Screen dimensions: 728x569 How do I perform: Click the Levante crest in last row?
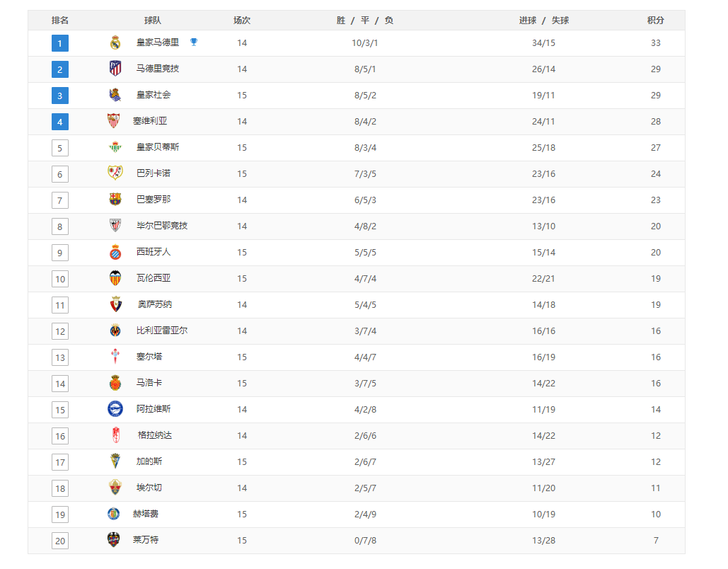point(113,540)
